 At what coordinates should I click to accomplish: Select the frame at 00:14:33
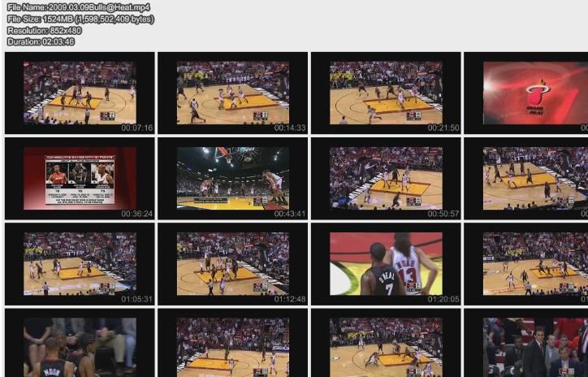point(232,93)
